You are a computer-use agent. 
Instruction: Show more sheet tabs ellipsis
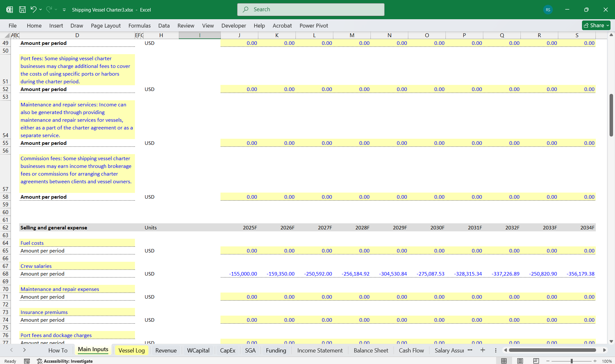tap(470, 350)
